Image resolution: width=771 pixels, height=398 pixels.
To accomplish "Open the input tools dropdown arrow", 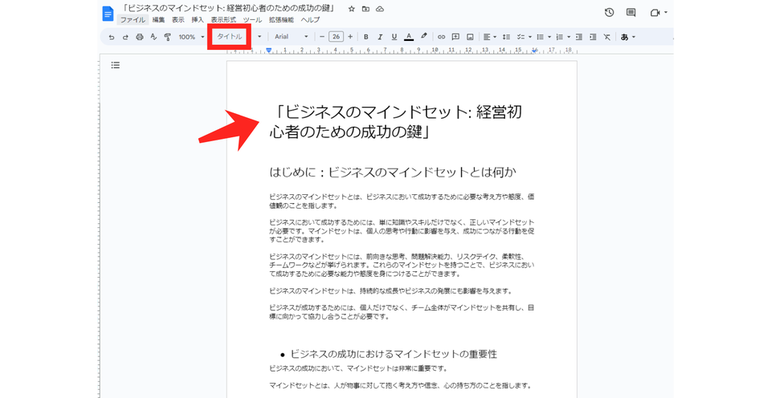I will click(634, 37).
